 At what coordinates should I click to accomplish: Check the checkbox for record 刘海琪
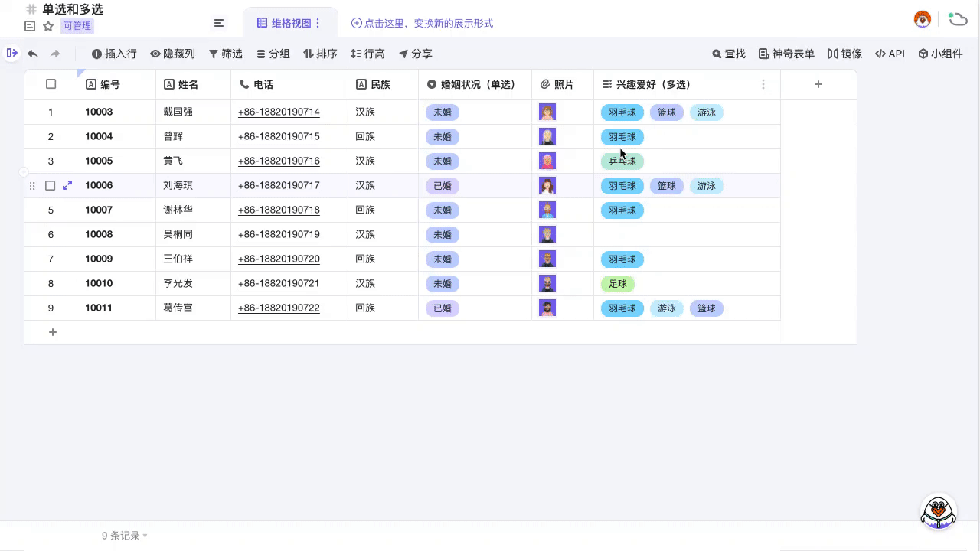point(51,185)
